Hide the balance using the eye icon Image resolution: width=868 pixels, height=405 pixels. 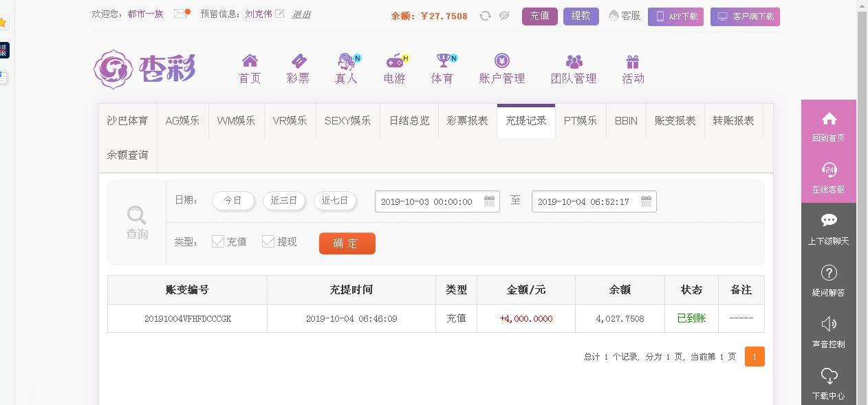[504, 16]
